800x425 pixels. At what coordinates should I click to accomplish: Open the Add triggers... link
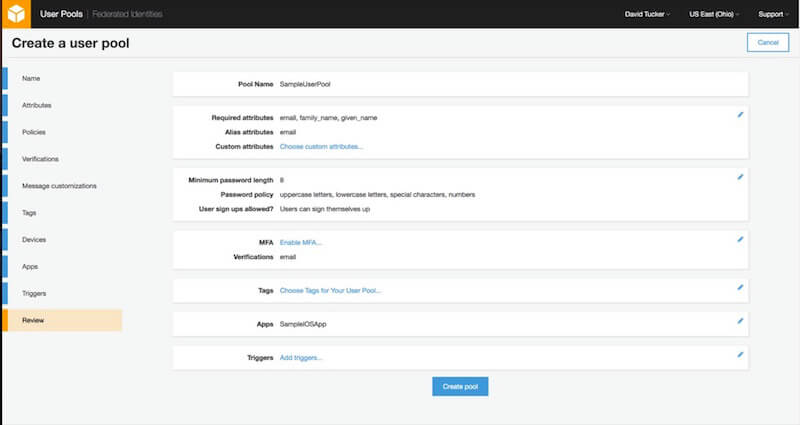coord(301,357)
